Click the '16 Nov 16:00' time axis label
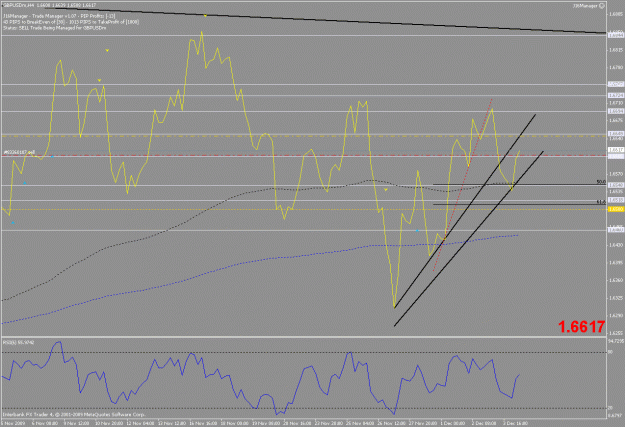Viewport: 625px width, 427px height. click(x=204, y=423)
